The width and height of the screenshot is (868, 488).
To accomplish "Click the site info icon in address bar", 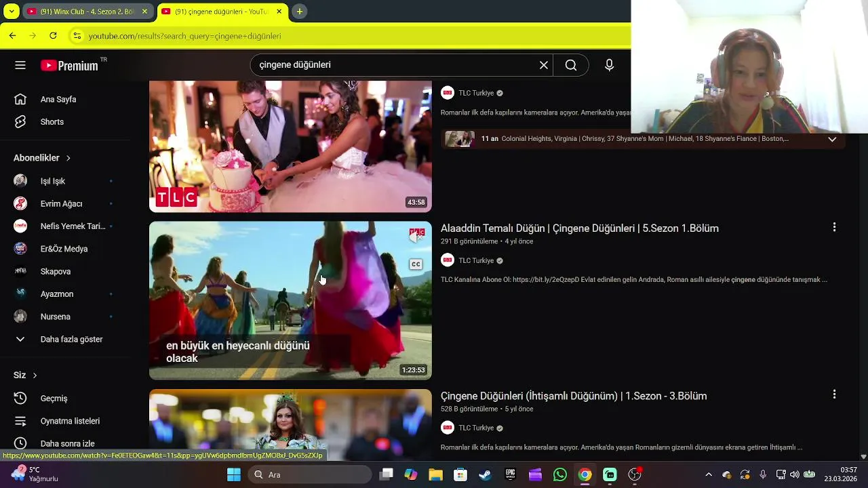I will point(77,36).
